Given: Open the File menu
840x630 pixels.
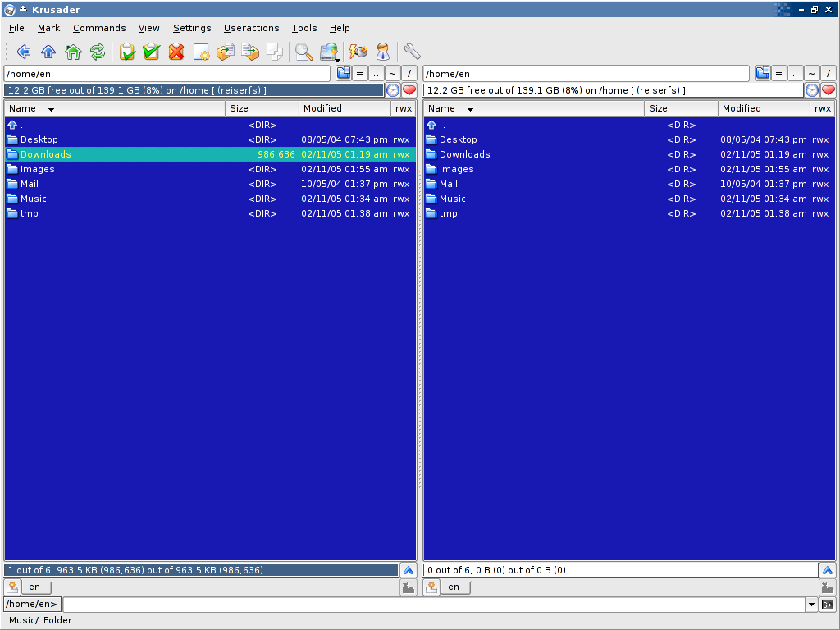Looking at the screenshot, I should [x=16, y=29].
